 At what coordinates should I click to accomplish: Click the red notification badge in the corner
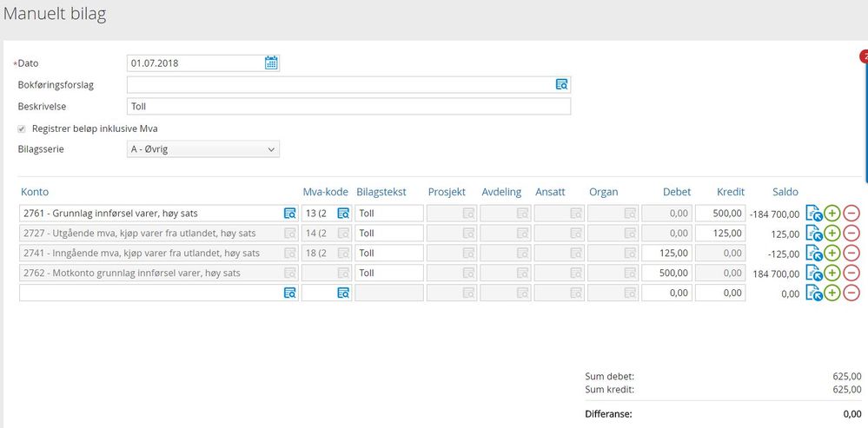point(864,56)
